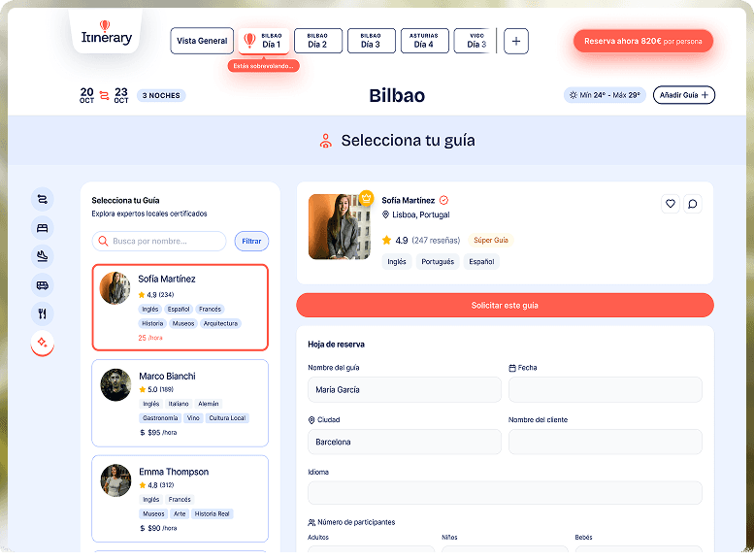This screenshot has height=560, width=754.
Task: Click the Ciudad field with Barcelona
Action: pos(405,442)
